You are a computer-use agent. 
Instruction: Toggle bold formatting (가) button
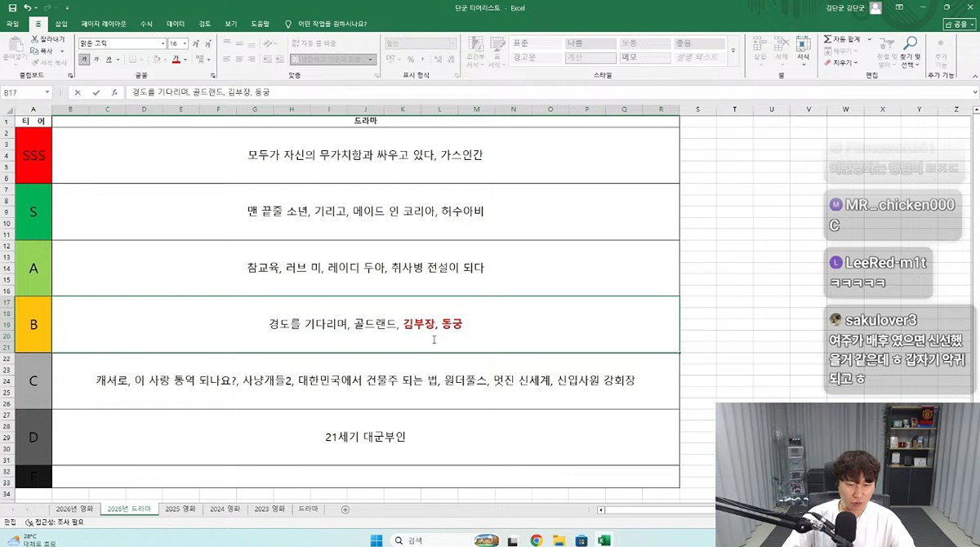[84, 59]
